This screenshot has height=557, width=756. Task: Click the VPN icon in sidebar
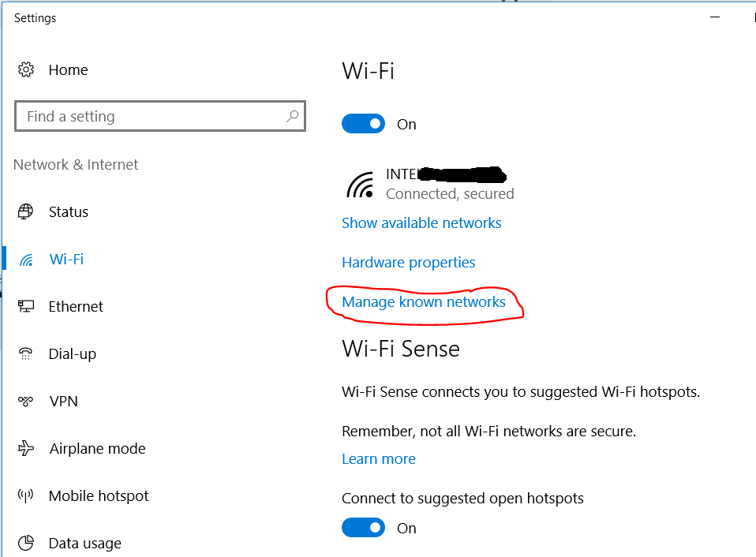click(26, 401)
